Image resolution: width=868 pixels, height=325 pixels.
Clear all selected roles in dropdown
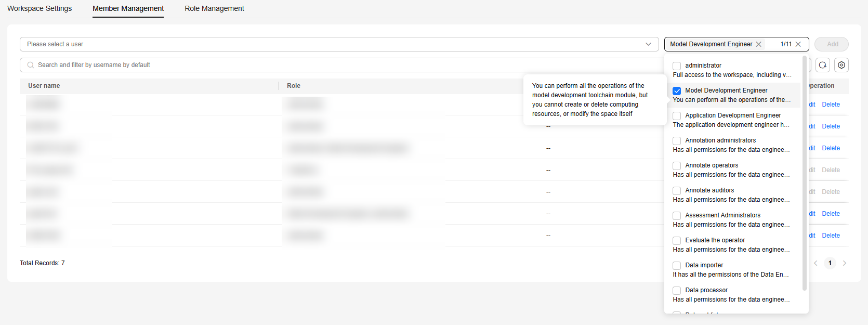(x=798, y=44)
